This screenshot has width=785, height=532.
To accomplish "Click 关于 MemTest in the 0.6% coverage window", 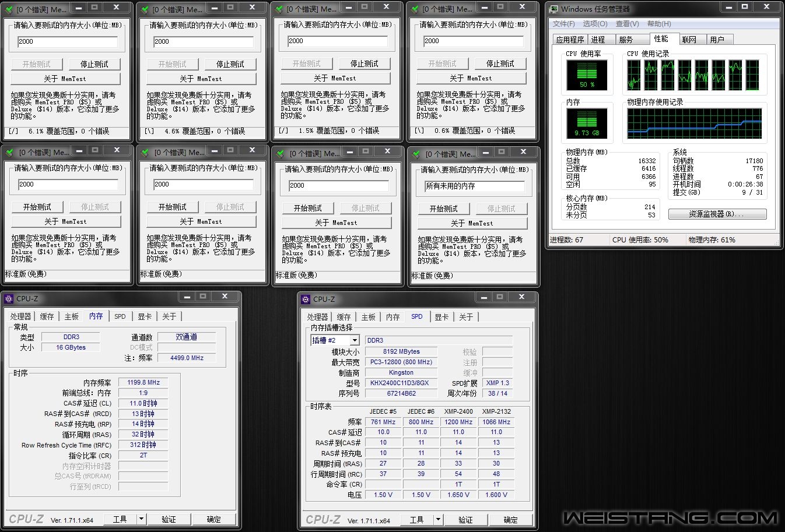I will (471, 78).
